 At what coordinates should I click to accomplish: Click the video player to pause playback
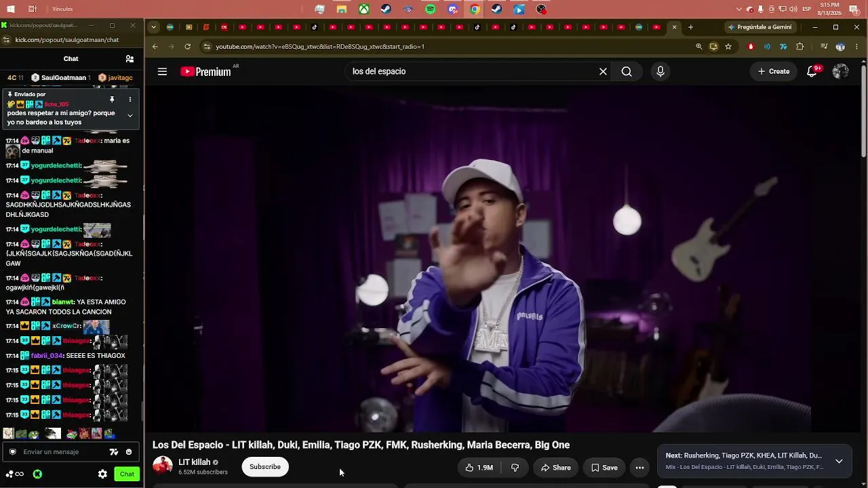[502, 259]
